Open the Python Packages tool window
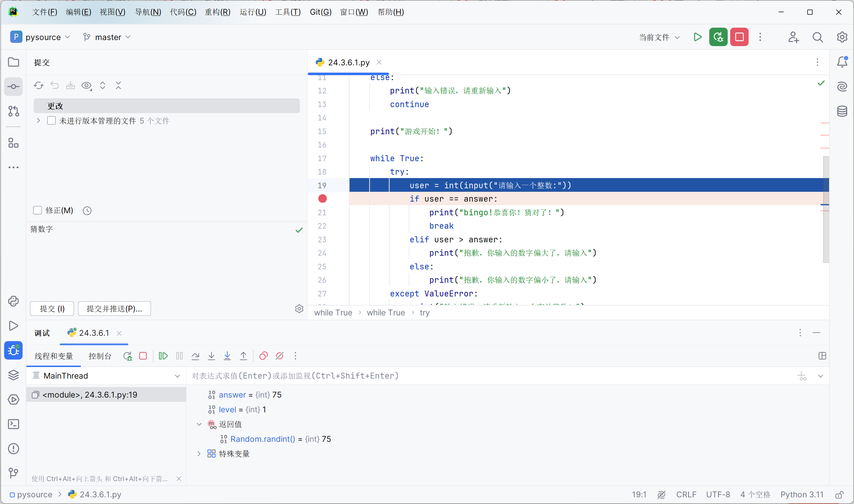This screenshot has width=854, height=504. click(13, 375)
